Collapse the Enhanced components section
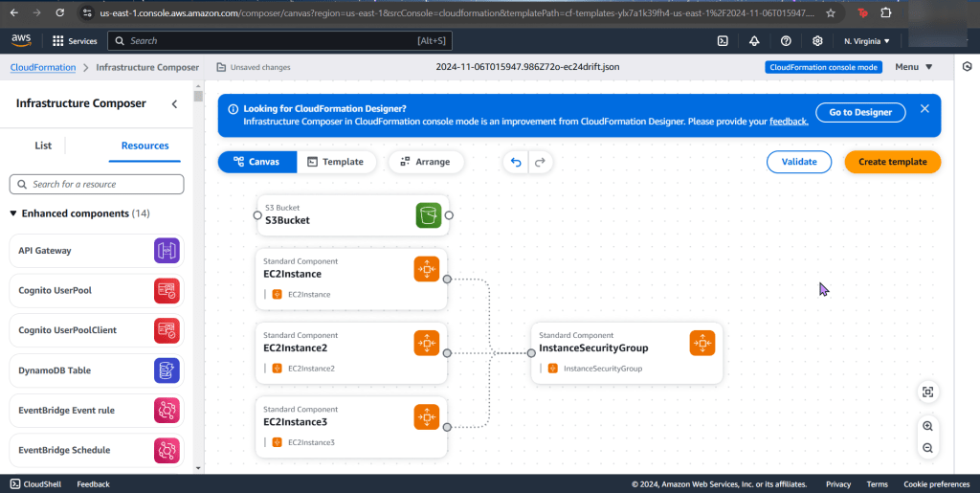The height and width of the screenshot is (493, 980). point(13,213)
